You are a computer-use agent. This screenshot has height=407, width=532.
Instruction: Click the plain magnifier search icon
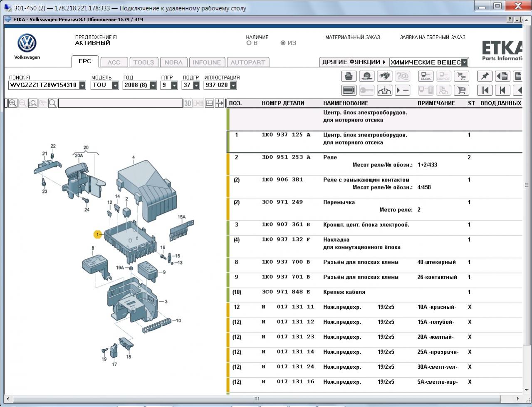pos(53,103)
